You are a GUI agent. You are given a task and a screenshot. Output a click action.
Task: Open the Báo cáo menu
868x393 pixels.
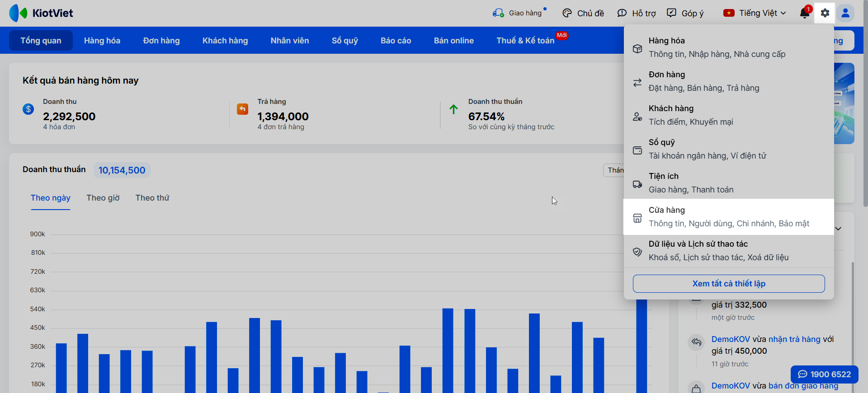click(x=396, y=41)
